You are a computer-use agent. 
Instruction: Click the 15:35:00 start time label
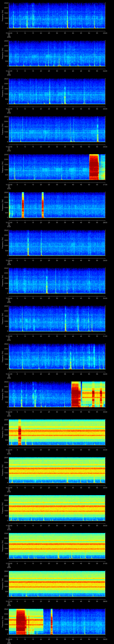click(x=9, y=525)
